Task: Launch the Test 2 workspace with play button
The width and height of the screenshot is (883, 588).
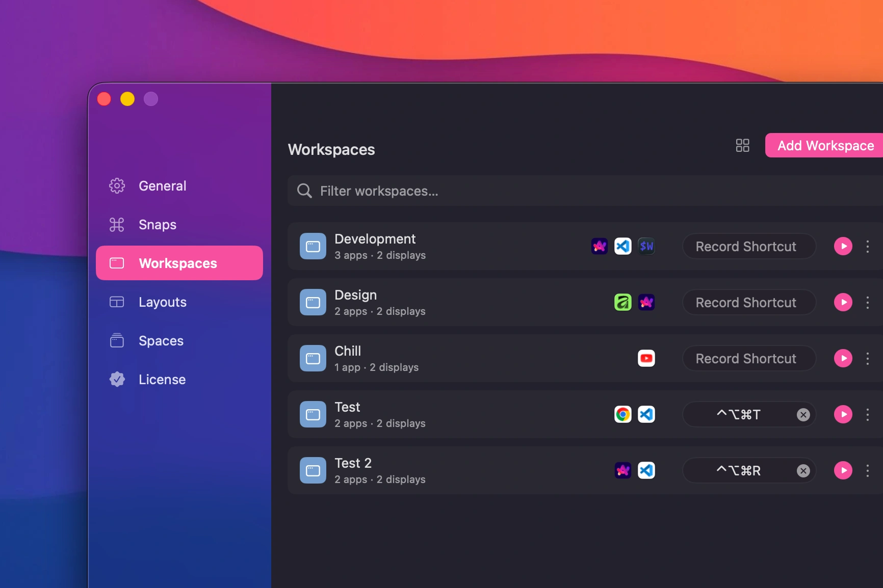Action: [x=843, y=471]
